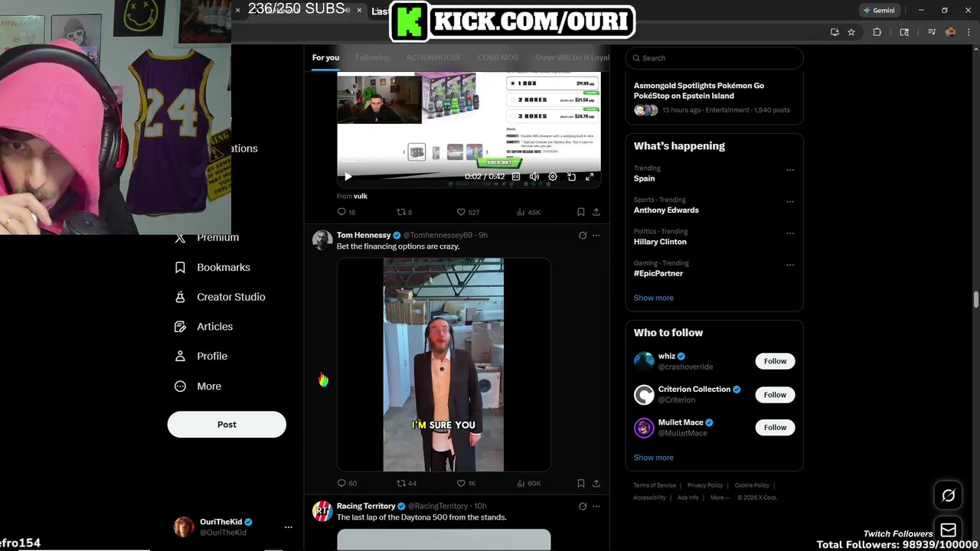980x551 pixels.
Task: Bookmark the vulk video post
Action: coord(580,212)
